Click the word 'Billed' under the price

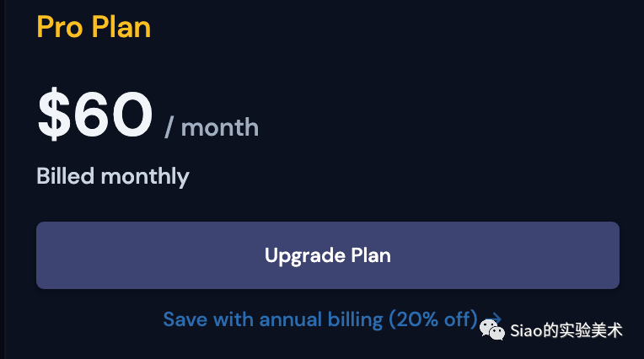[65, 176]
